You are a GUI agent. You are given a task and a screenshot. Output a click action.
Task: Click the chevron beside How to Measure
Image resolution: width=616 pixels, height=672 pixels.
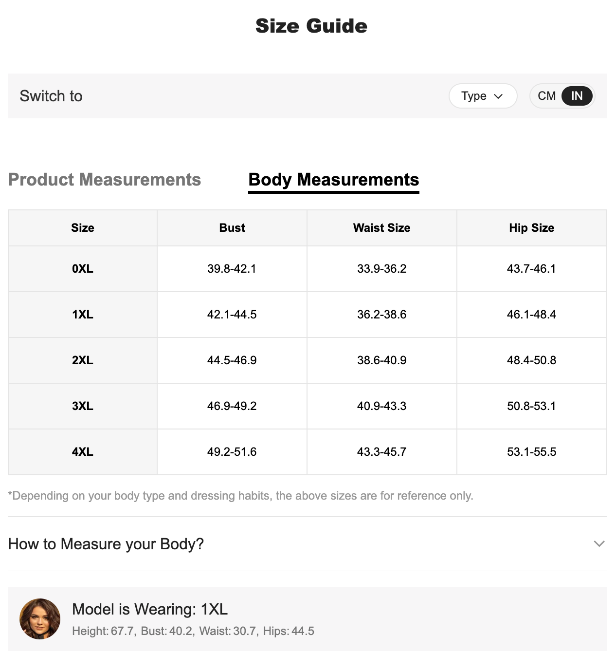click(x=599, y=544)
